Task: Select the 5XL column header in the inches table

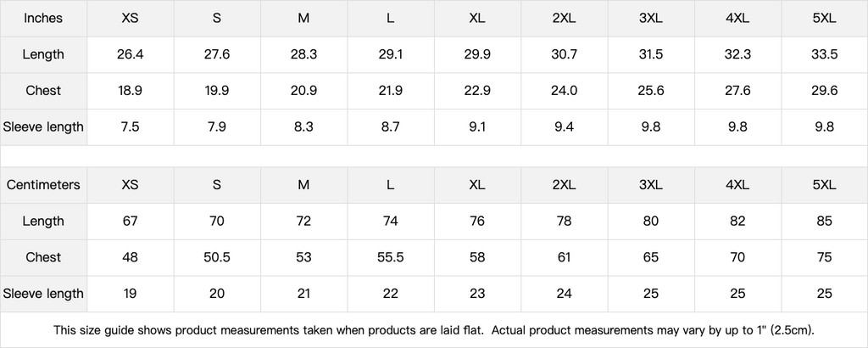Action: (x=824, y=18)
